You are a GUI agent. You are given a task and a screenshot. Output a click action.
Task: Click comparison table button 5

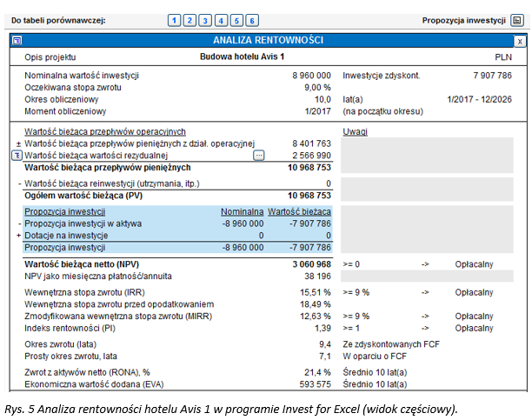[236, 20]
